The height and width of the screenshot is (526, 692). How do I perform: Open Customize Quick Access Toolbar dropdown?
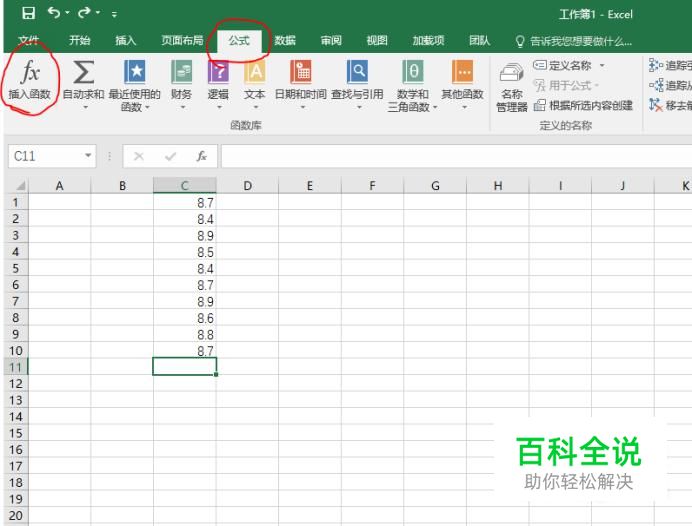(x=114, y=14)
